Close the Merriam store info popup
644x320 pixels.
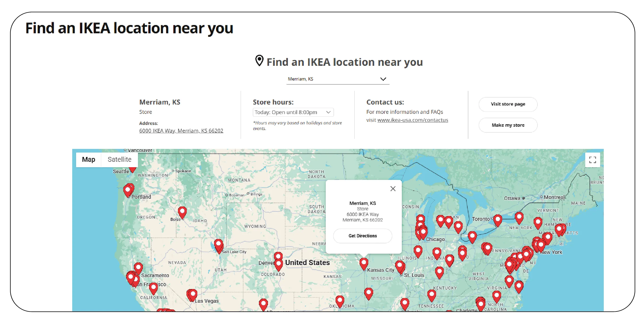point(393,189)
